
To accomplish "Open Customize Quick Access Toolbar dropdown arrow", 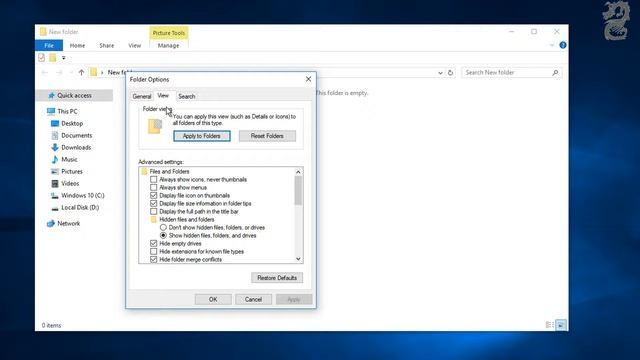I will [x=64, y=58].
